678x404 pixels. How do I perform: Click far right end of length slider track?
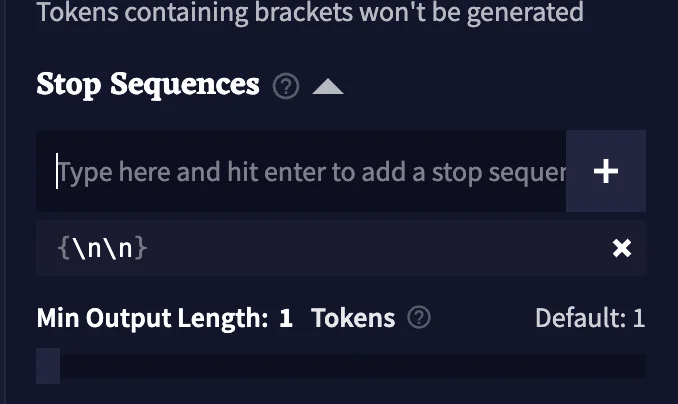coord(642,366)
